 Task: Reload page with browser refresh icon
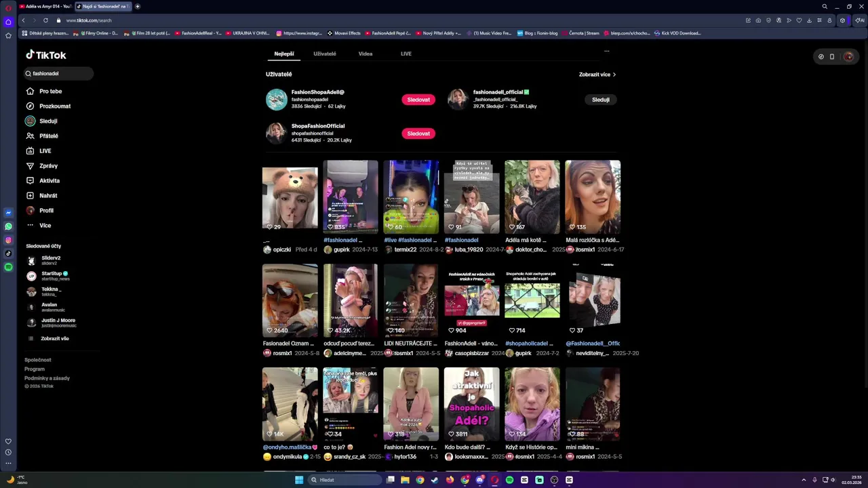point(45,20)
